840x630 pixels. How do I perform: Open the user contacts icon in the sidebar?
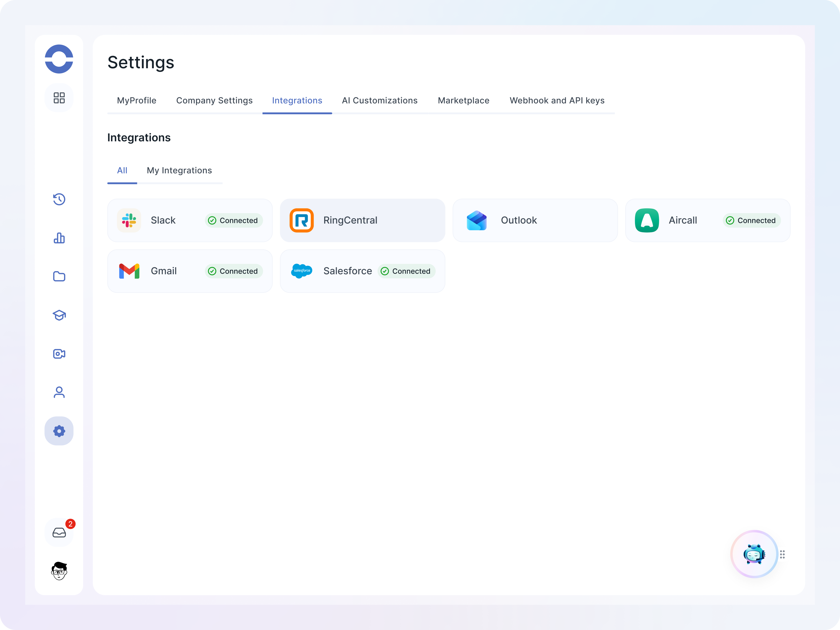[x=59, y=392]
